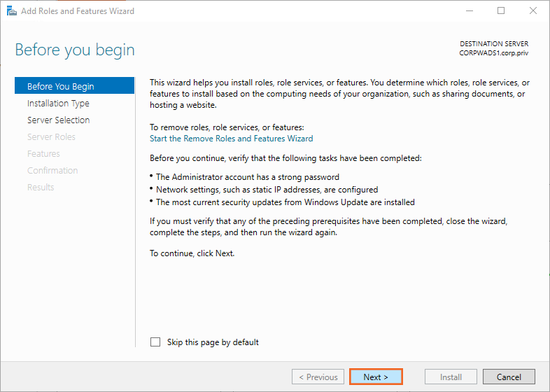
Task: Select the Before You Begin step
Action: pyautogui.click(x=60, y=87)
